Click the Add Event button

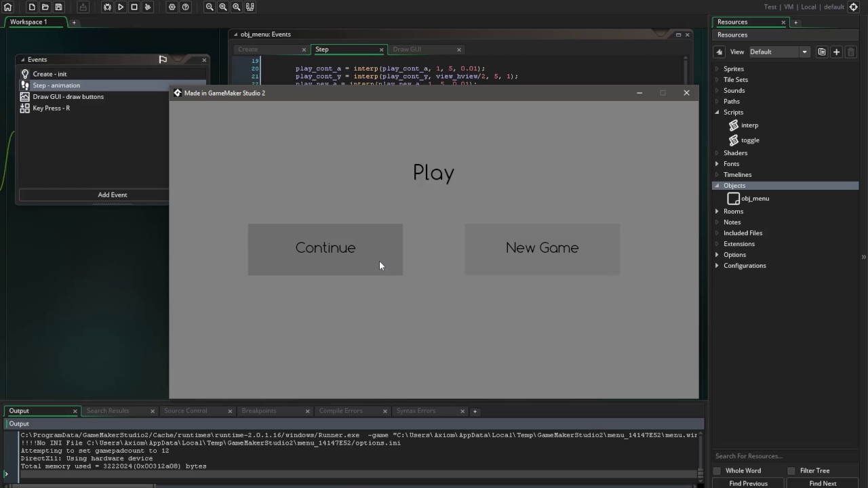[113, 195]
